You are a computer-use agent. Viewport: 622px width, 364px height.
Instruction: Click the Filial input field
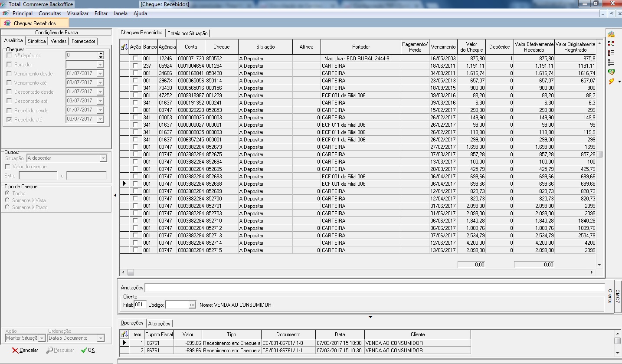[140, 305]
